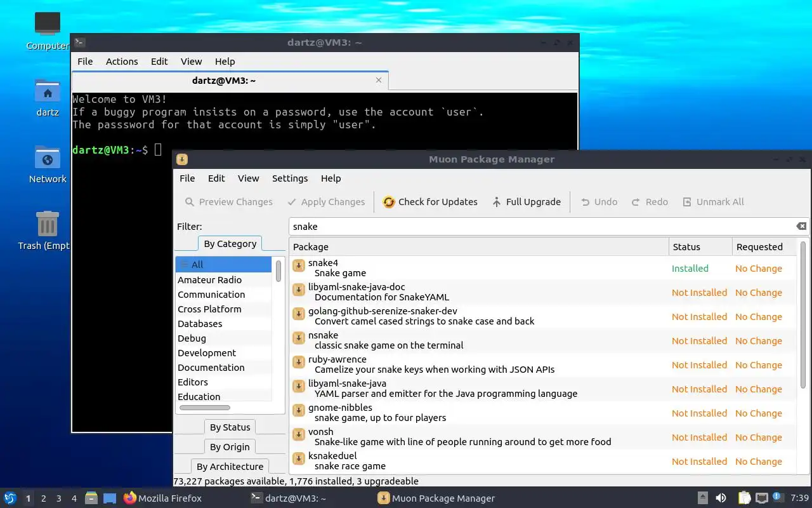Open the update notification tray icon

pos(777,497)
